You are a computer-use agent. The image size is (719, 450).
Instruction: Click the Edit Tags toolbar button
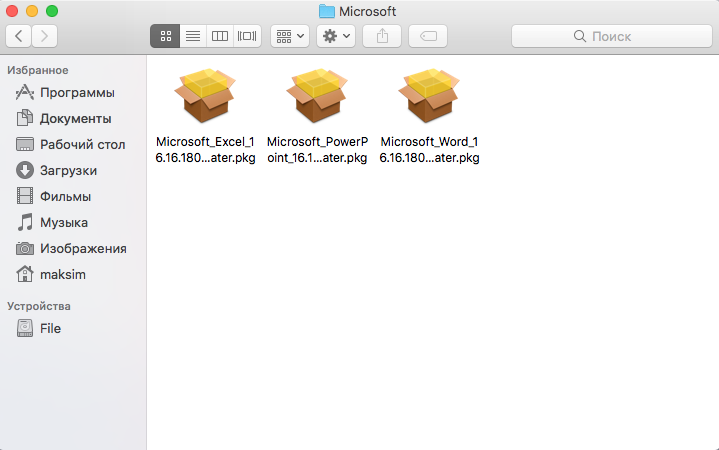click(428, 36)
